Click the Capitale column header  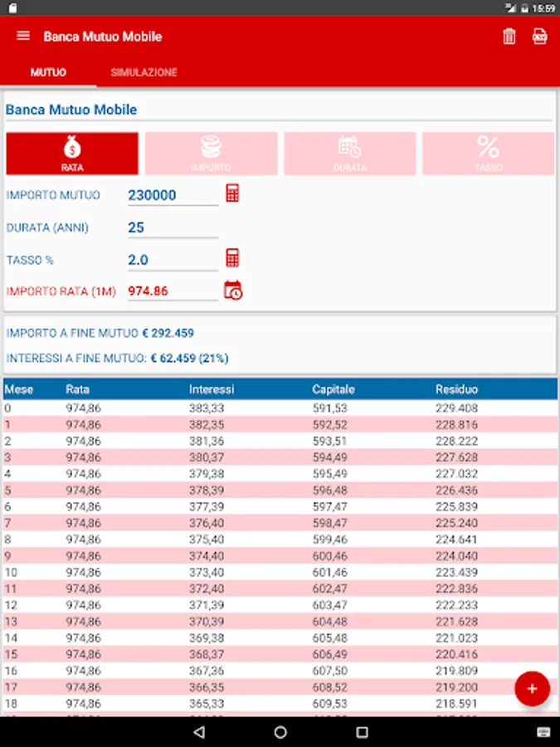click(334, 390)
